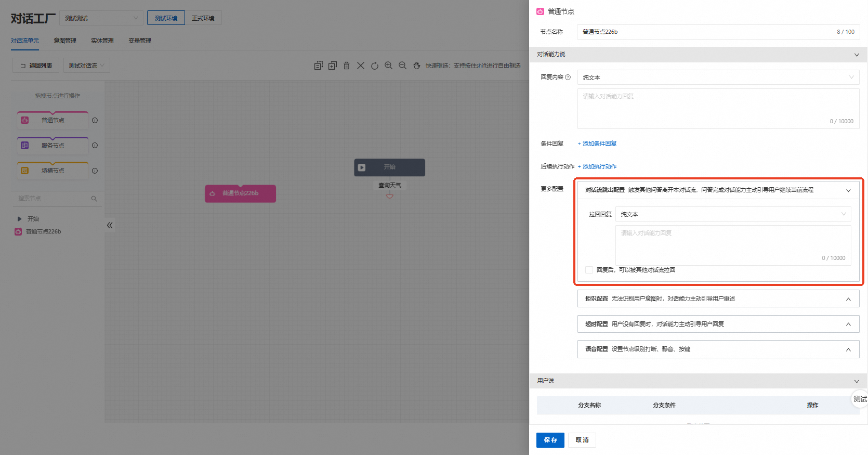Open the 测试对话流 dropdown
This screenshot has width=868, height=455.
87,66
